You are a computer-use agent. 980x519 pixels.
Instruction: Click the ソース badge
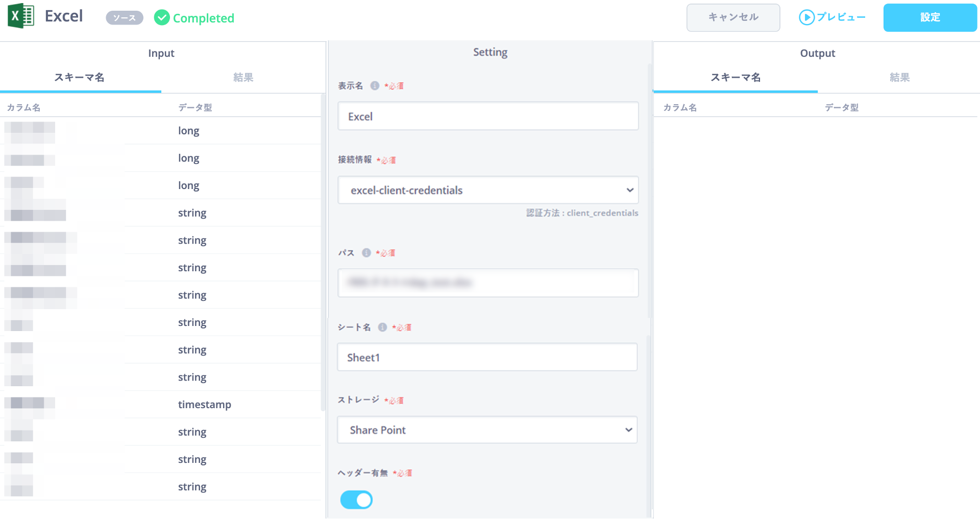pos(125,18)
